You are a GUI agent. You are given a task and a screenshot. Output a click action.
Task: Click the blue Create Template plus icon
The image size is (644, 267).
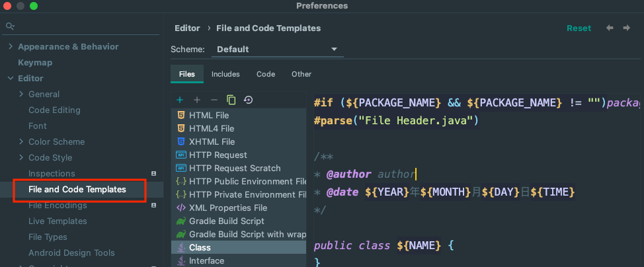click(180, 100)
